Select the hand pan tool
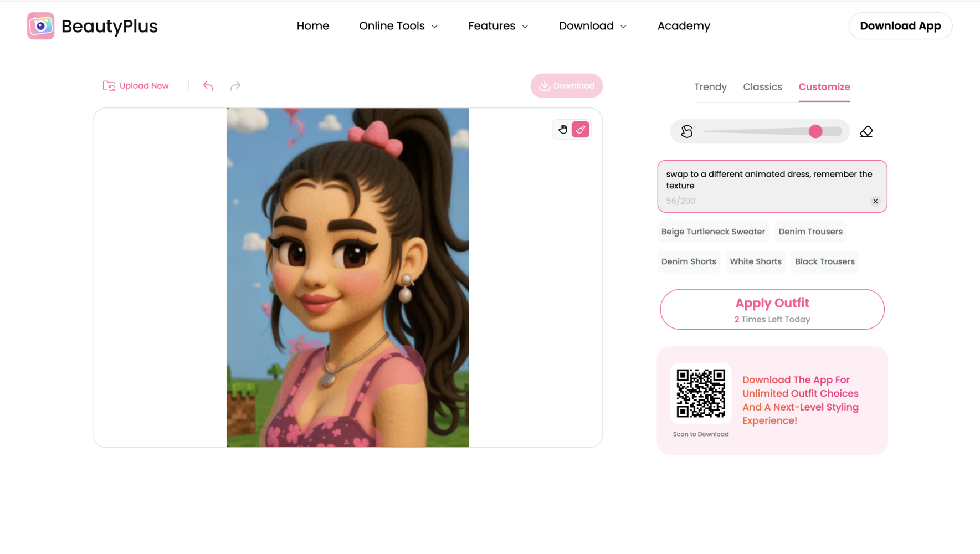Viewport: 980px width, 554px height. [563, 130]
